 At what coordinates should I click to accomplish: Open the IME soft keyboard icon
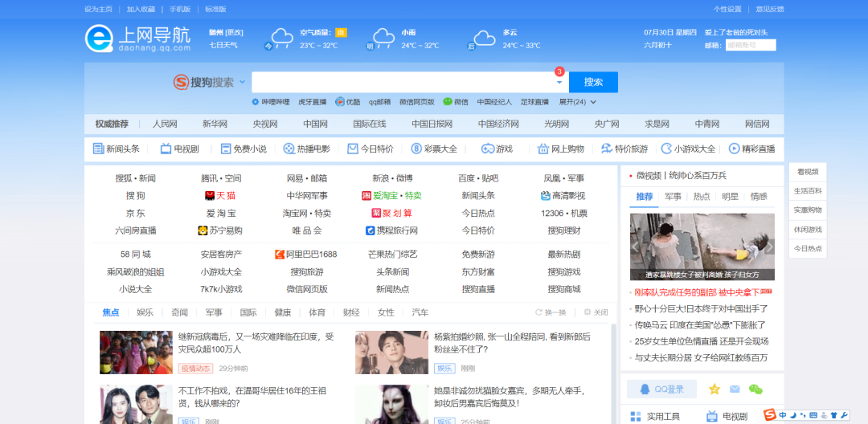813,415
